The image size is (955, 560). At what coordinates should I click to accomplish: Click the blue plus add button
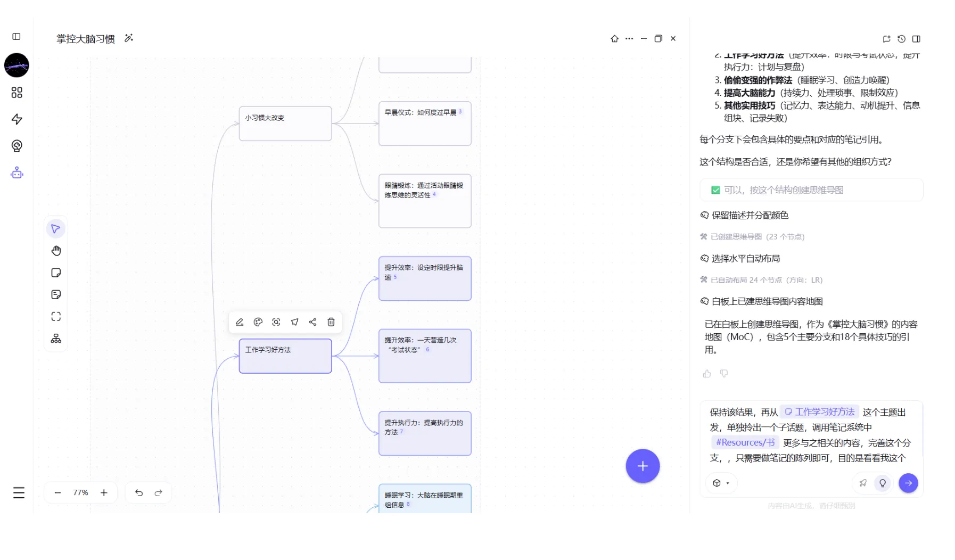point(643,466)
